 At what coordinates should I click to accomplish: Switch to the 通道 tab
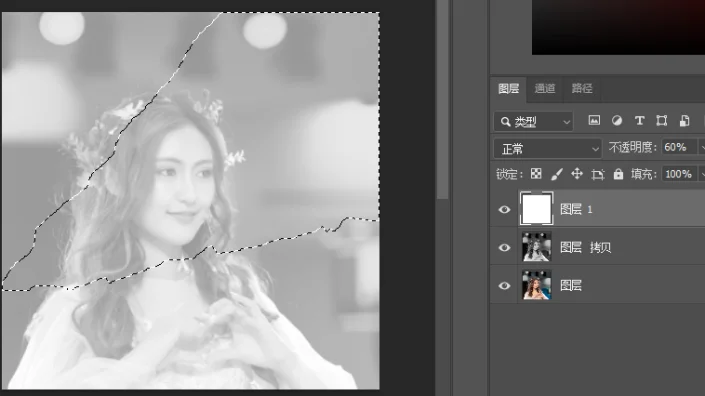pos(544,89)
